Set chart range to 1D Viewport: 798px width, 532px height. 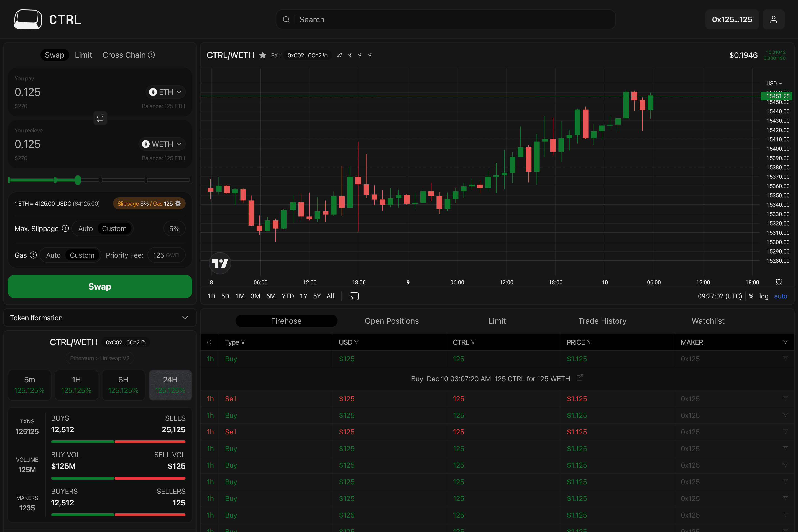(x=211, y=296)
